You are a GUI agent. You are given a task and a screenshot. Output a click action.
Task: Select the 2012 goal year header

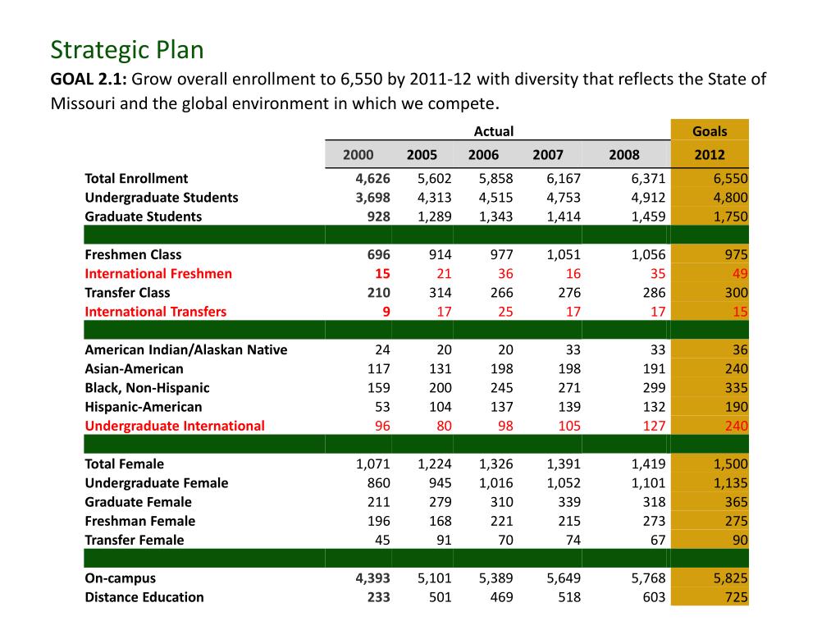pos(710,155)
